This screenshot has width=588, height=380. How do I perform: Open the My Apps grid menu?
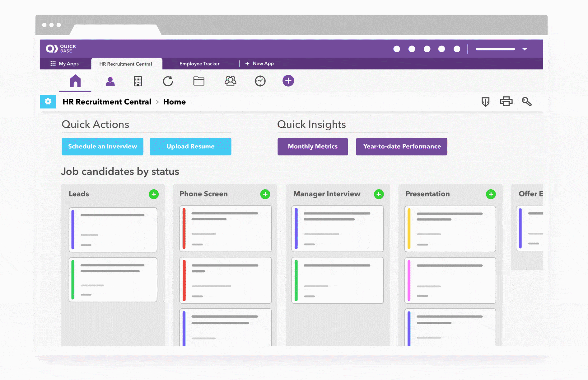(65, 64)
